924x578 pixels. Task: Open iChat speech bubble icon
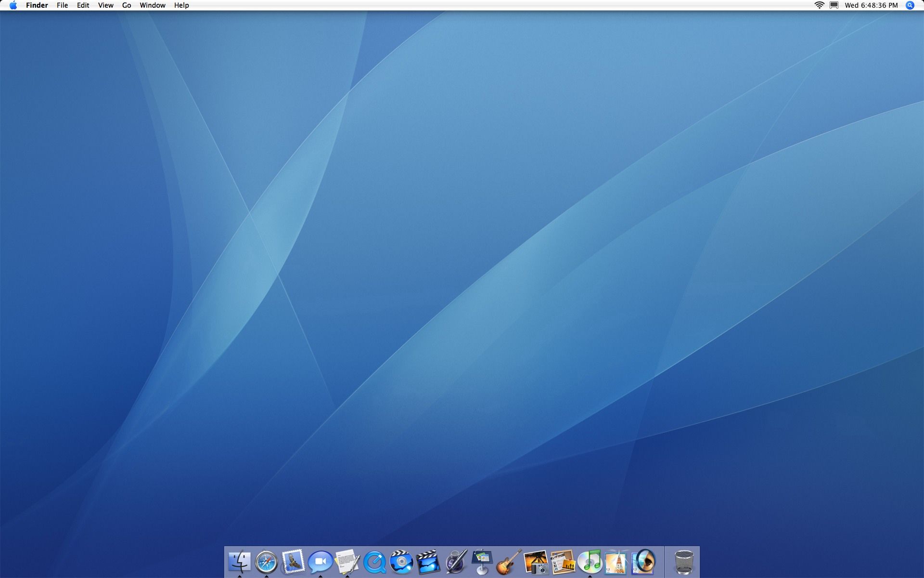tap(320, 562)
